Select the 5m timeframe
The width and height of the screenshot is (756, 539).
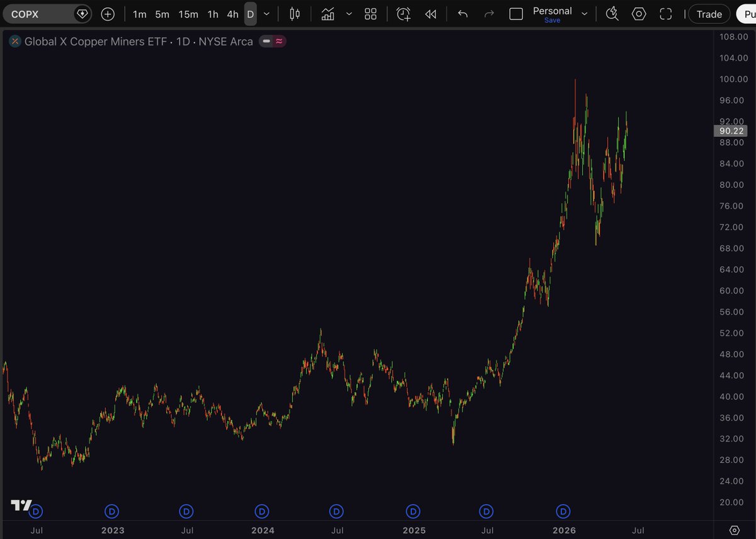(162, 14)
